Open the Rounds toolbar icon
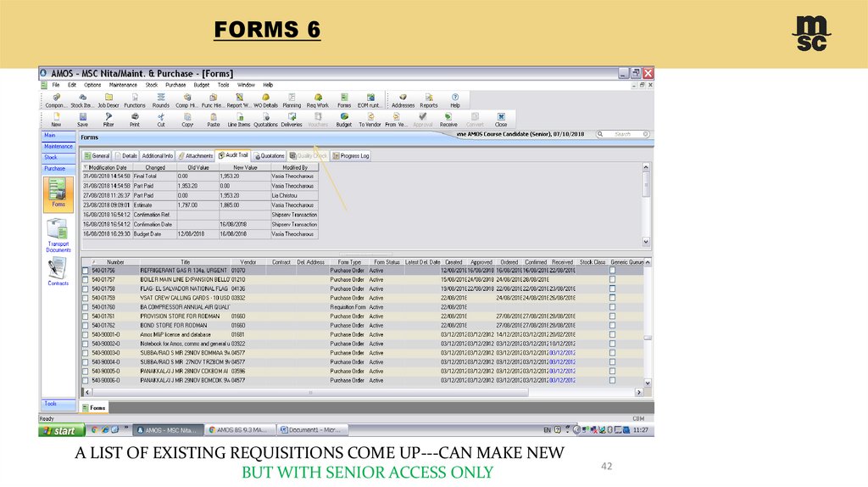Image resolution: width=868 pixels, height=487 pixels. tap(160, 100)
